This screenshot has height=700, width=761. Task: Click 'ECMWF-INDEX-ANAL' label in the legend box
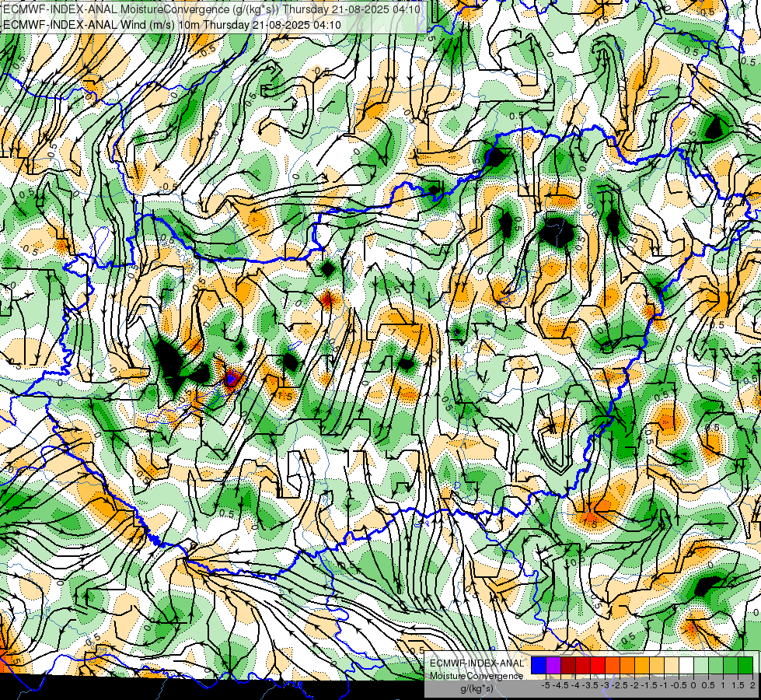pos(476,663)
